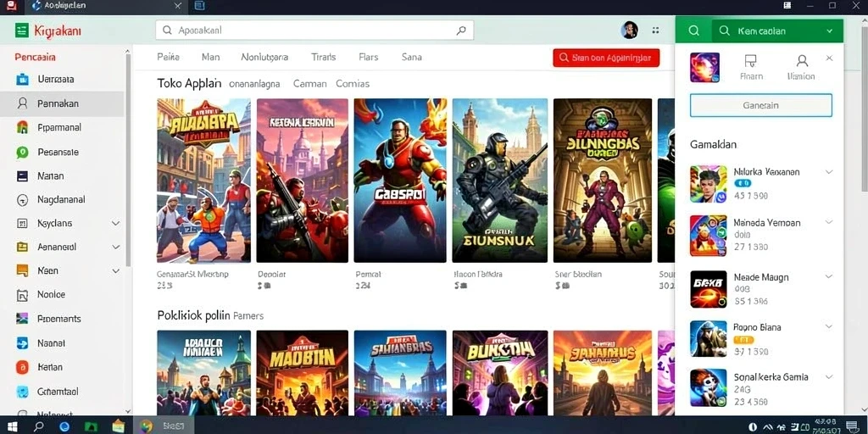
Task: Click the blue Naanat icon
Action: (22, 343)
